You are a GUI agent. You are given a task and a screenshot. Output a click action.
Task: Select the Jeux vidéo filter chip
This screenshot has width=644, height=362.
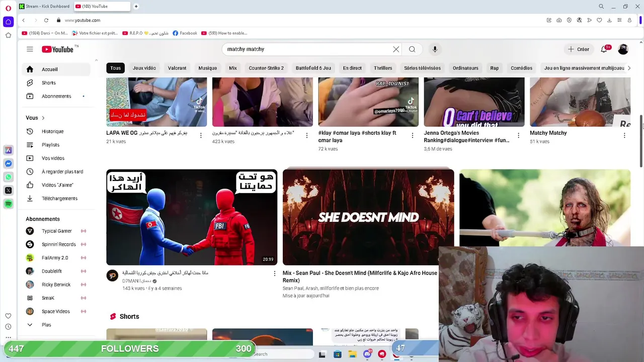tap(144, 68)
